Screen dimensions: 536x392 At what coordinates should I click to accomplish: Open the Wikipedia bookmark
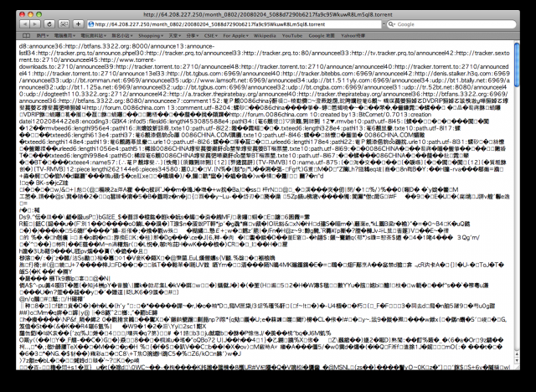(x=265, y=35)
